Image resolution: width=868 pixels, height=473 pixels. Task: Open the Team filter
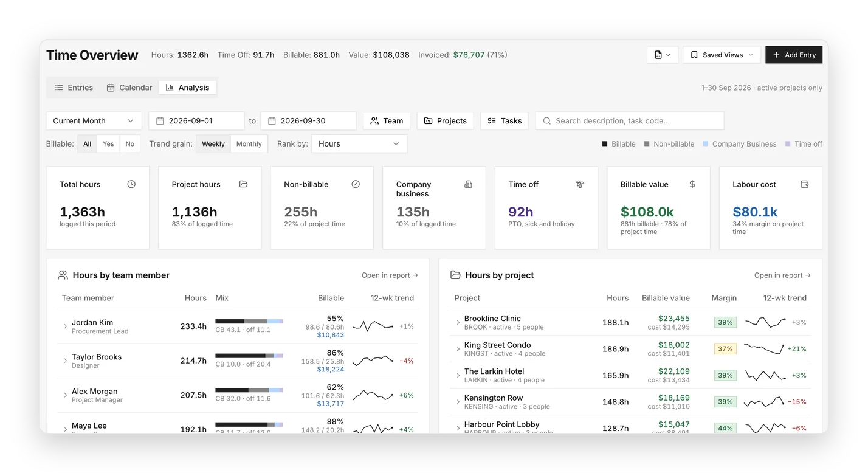click(387, 121)
